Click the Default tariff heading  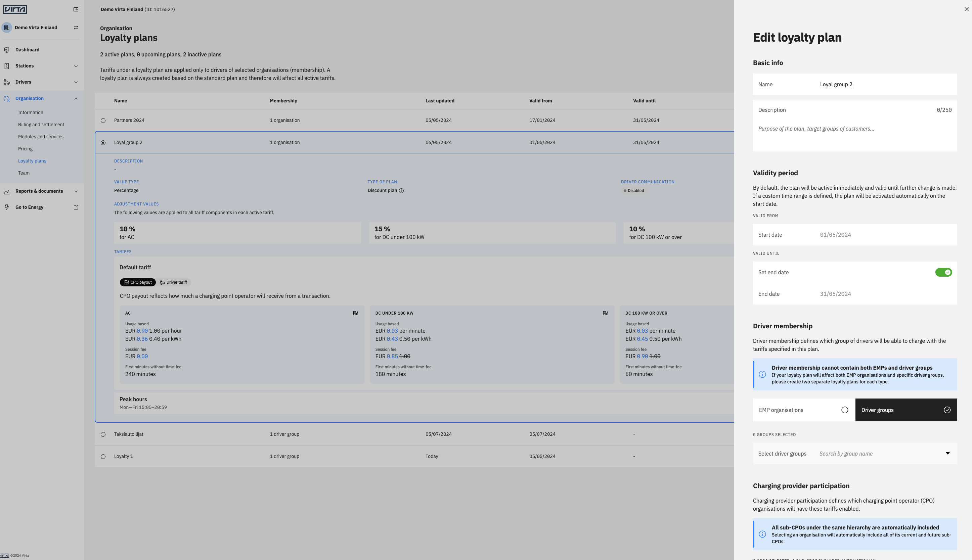[135, 267]
